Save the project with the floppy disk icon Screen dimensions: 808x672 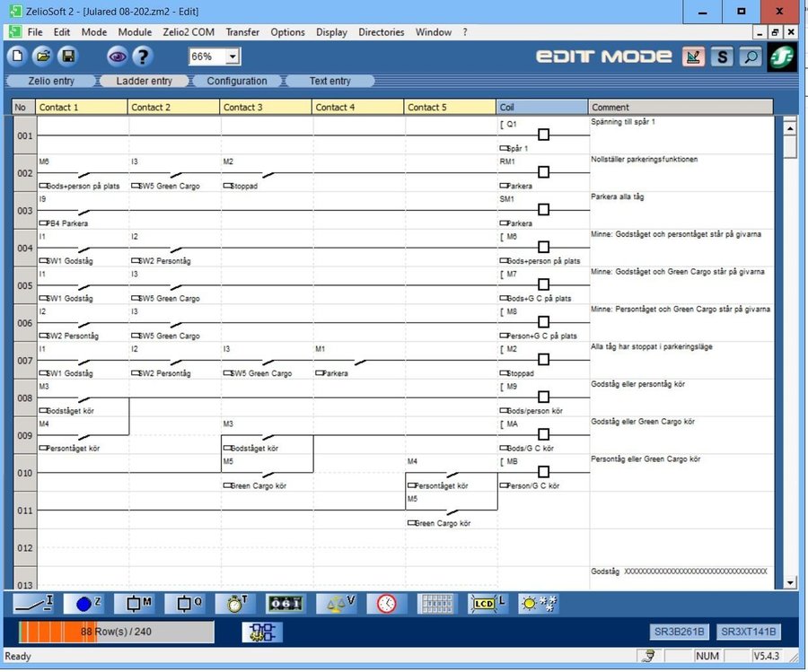tap(66, 57)
